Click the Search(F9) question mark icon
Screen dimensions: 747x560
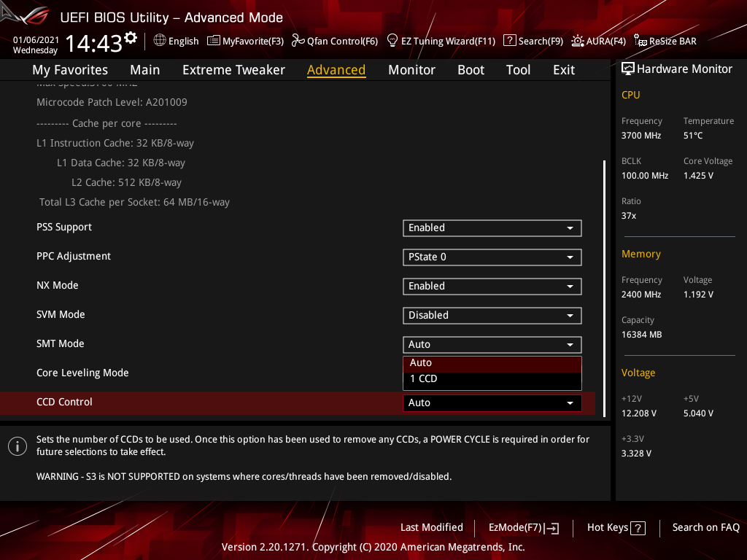(509, 41)
